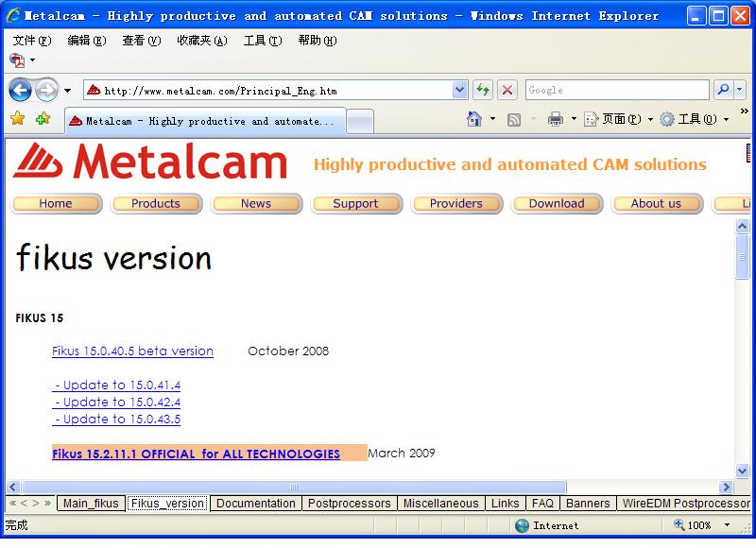Click the Add to Favorites green plus star
The image size is (756, 548).
pyautogui.click(x=43, y=118)
